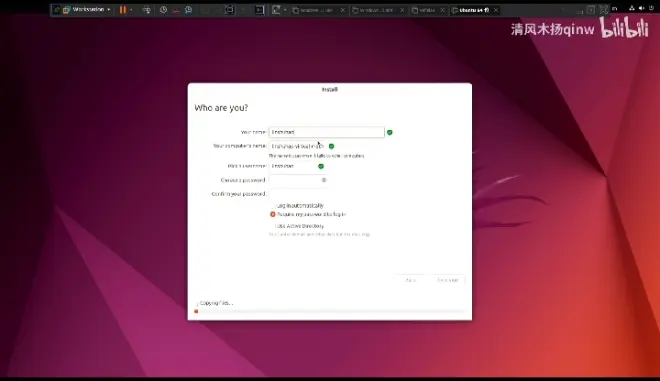Click the show password icon in password field
This screenshot has height=381, width=660.
click(x=324, y=180)
